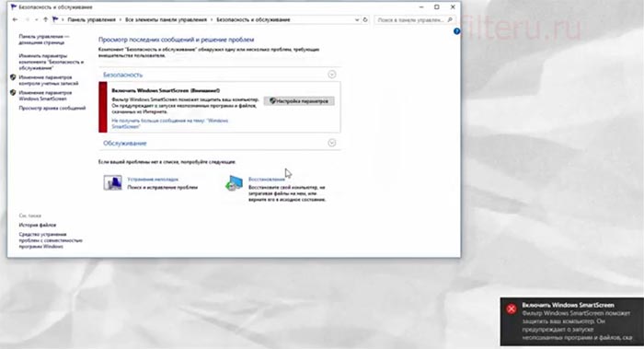Click the stop-SmartScreen-messages link
644x349 pixels.
click(x=169, y=123)
